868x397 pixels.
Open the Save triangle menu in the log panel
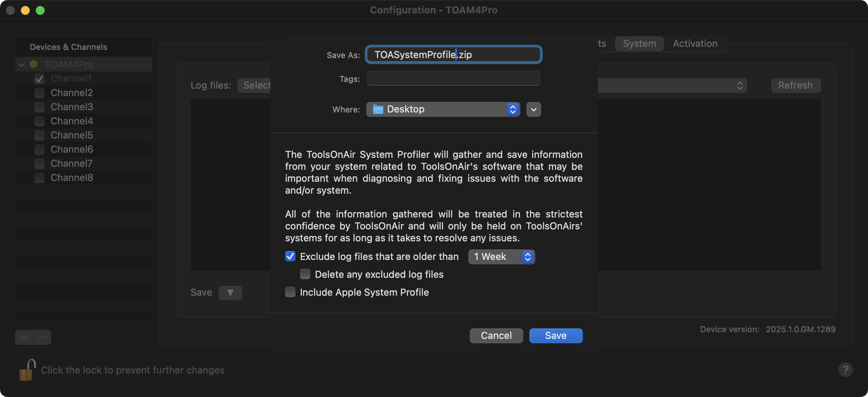230,293
